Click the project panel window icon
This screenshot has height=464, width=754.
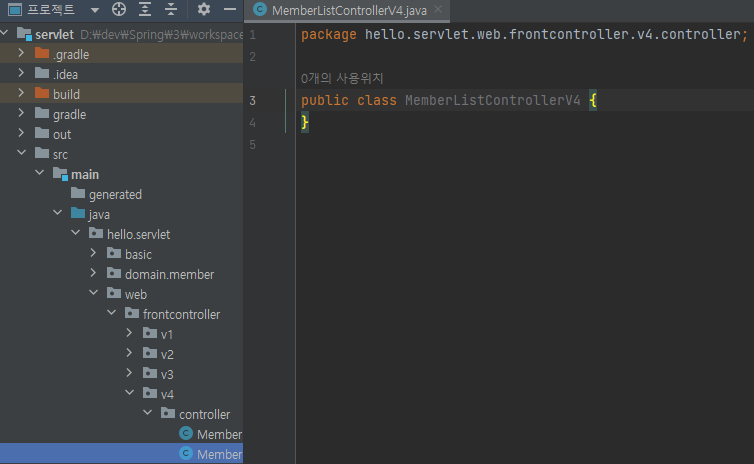coord(15,9)
